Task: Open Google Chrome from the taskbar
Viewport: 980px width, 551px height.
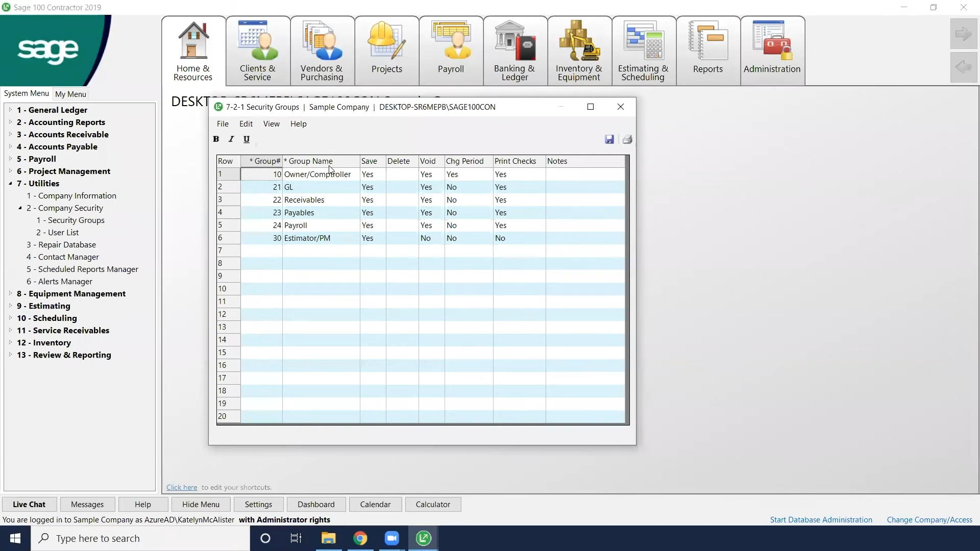Action: (361, 538)
